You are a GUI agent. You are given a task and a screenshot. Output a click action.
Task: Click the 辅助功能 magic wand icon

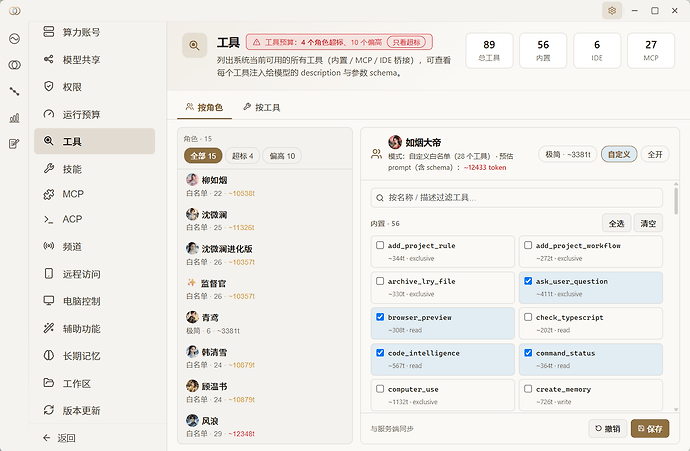tap(49, 328)
